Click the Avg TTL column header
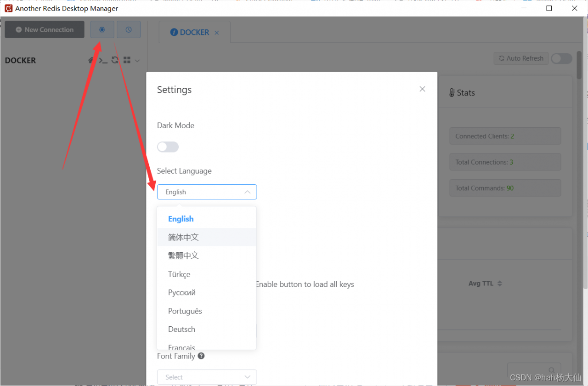Screen dimensions: 588x386 [481, 284]
